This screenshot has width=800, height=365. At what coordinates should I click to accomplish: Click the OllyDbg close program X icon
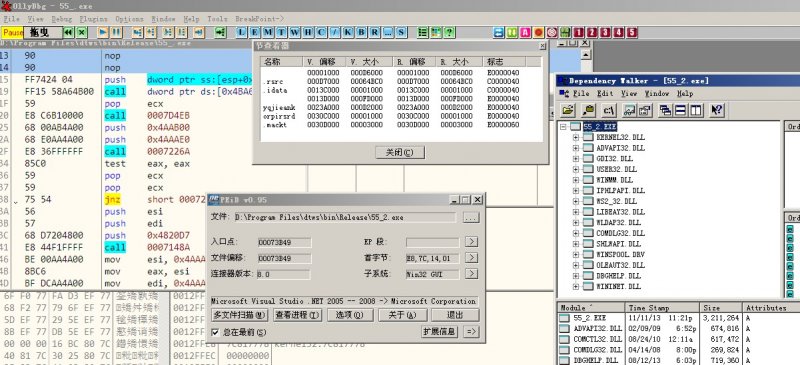[x=82, y=33]
